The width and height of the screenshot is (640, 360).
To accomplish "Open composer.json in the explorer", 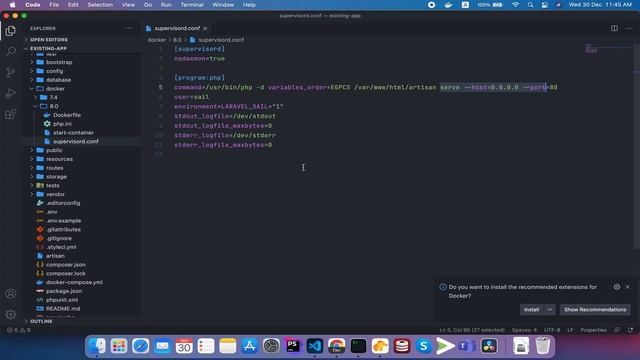I will tap(65, 264).
